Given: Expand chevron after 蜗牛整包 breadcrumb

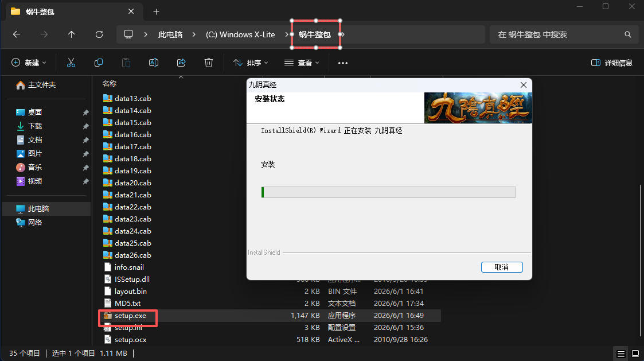Looking at the screenshot, I should coord(342,34).
